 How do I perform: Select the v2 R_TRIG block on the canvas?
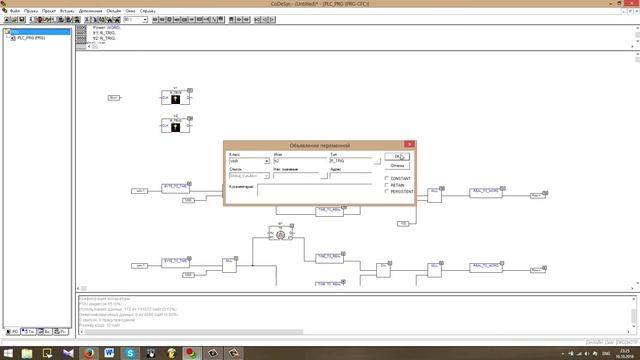176,125
